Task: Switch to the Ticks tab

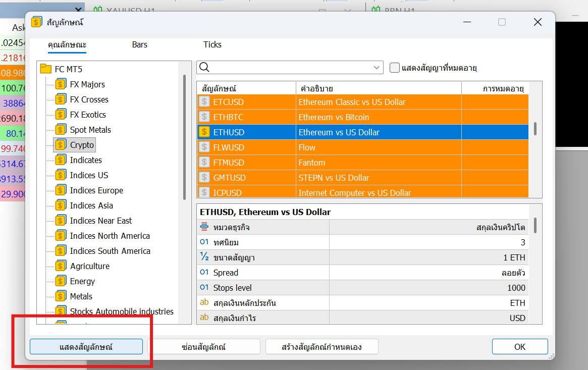Action: (x=212, y=44)
